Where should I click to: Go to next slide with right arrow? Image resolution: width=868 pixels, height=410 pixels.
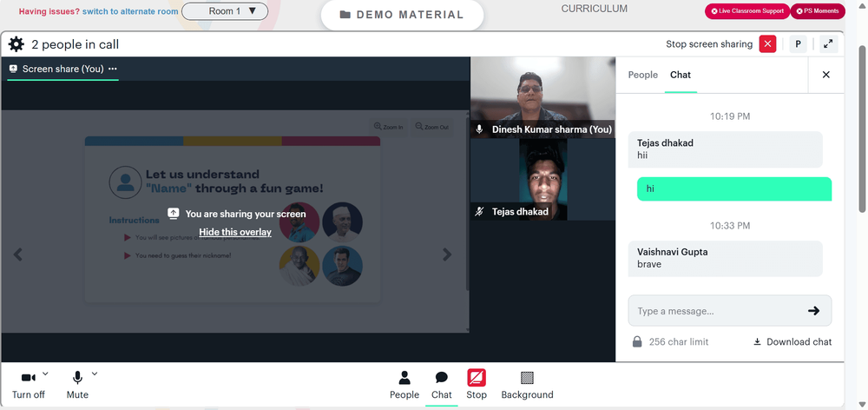[x=447, y=255]
